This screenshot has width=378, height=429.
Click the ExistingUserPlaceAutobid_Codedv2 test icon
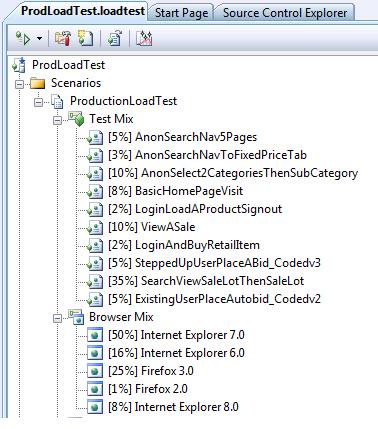coord(95,300)
